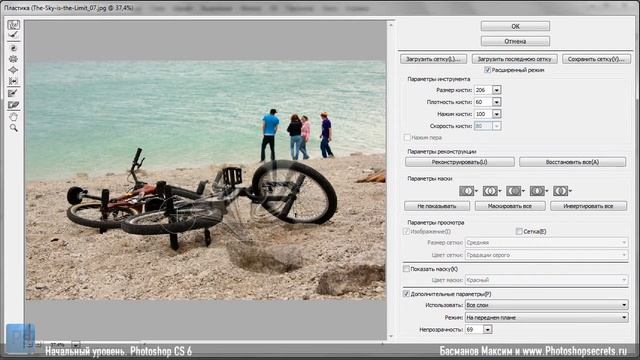Click the preview zoom percentage field
Image resolution: width=640 pixels, height=360 pixels.
[x=58, y=344]
